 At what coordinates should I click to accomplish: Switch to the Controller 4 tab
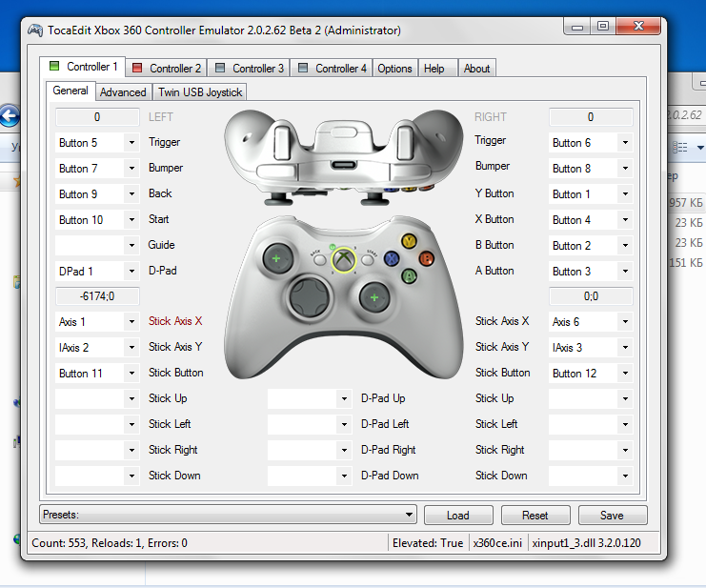pos(332,69)
